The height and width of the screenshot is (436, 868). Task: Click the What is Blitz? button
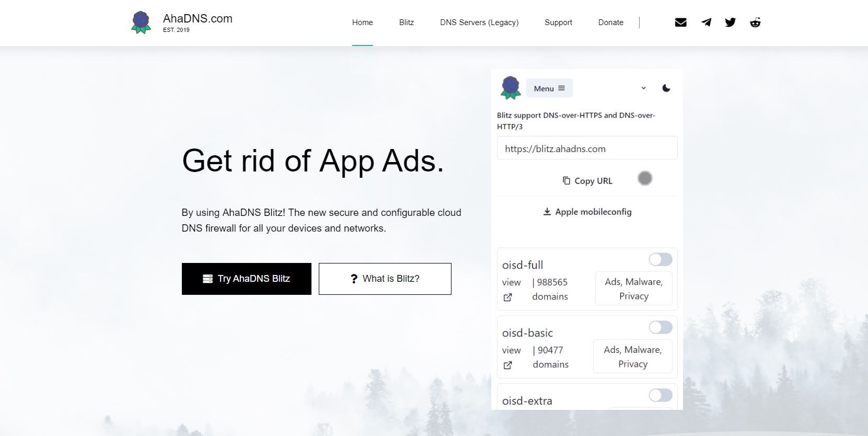click(x=385, y=279)
